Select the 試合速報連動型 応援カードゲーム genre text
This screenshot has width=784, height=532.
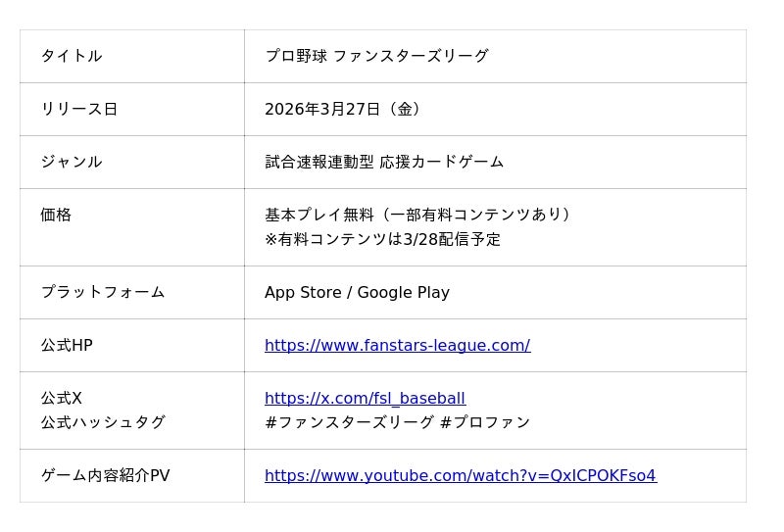pos(384,162)
